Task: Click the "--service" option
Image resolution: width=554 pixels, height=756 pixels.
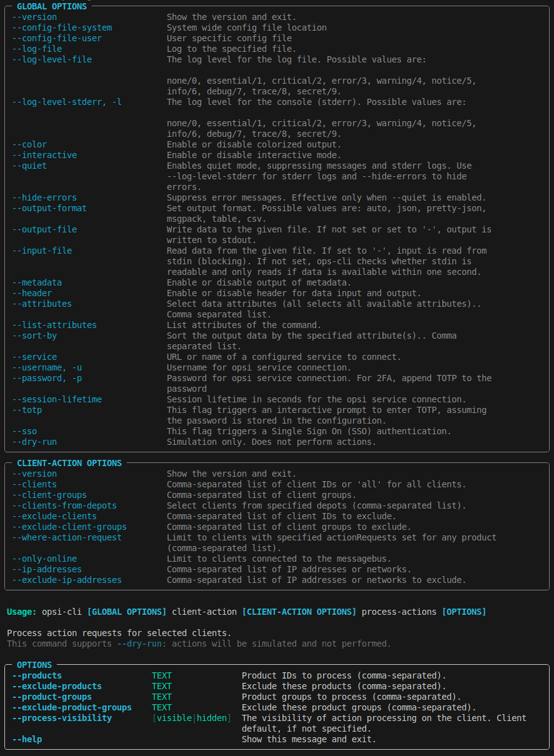Action: (x=34, y=357)
